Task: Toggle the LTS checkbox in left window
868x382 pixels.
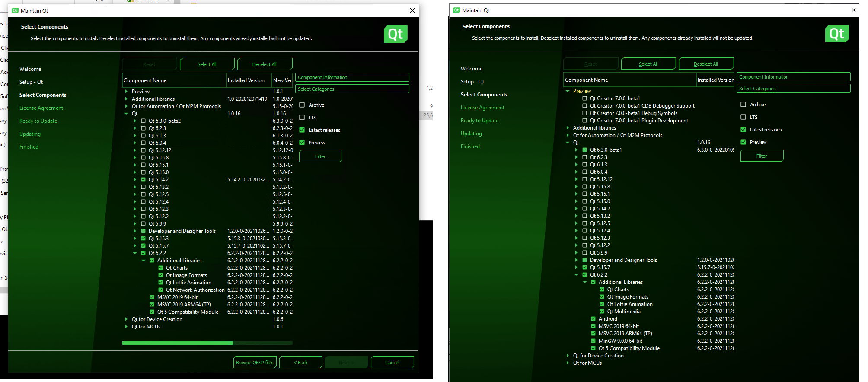Action: point(302,118)
